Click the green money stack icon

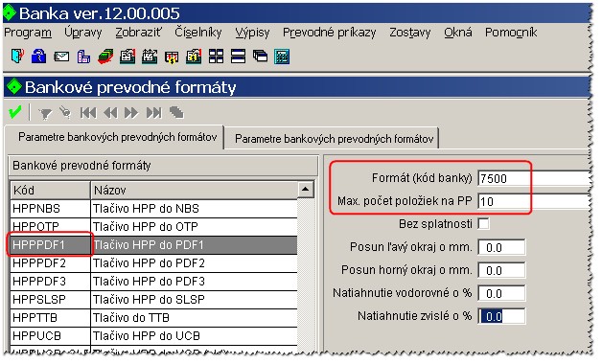(105, 57)
